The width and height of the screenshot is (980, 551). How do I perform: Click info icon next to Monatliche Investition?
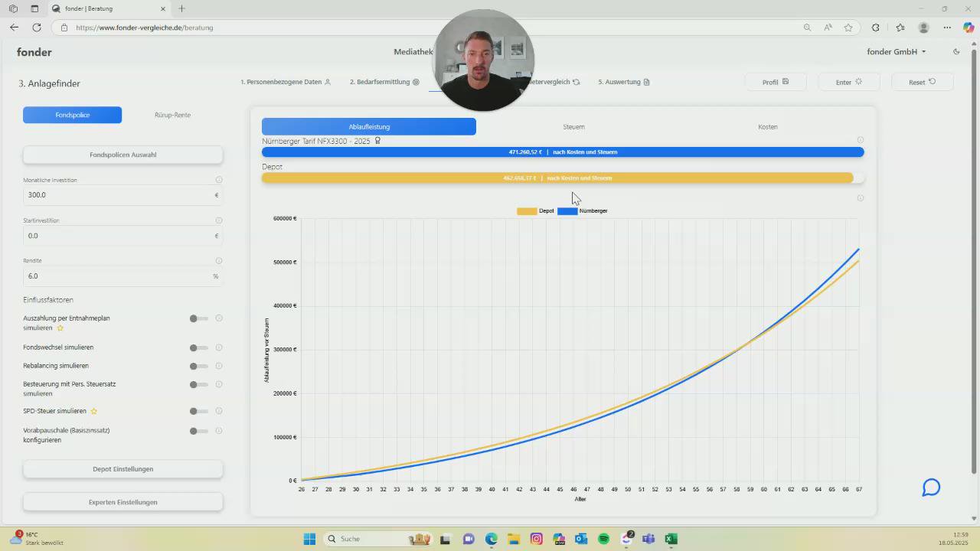point(219,180)
